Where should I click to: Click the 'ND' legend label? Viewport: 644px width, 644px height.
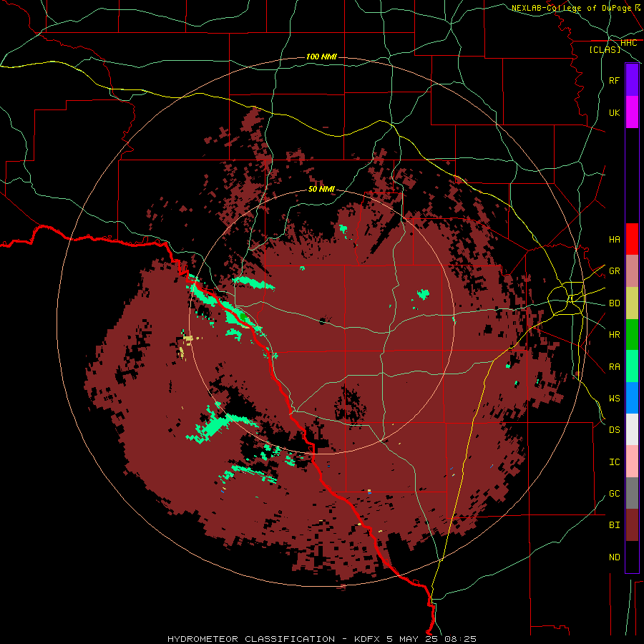[x=614, y=557]
